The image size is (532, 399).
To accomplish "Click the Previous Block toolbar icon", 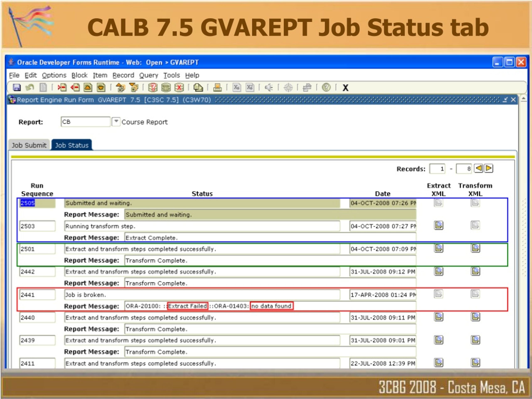I will coord(121,87).
